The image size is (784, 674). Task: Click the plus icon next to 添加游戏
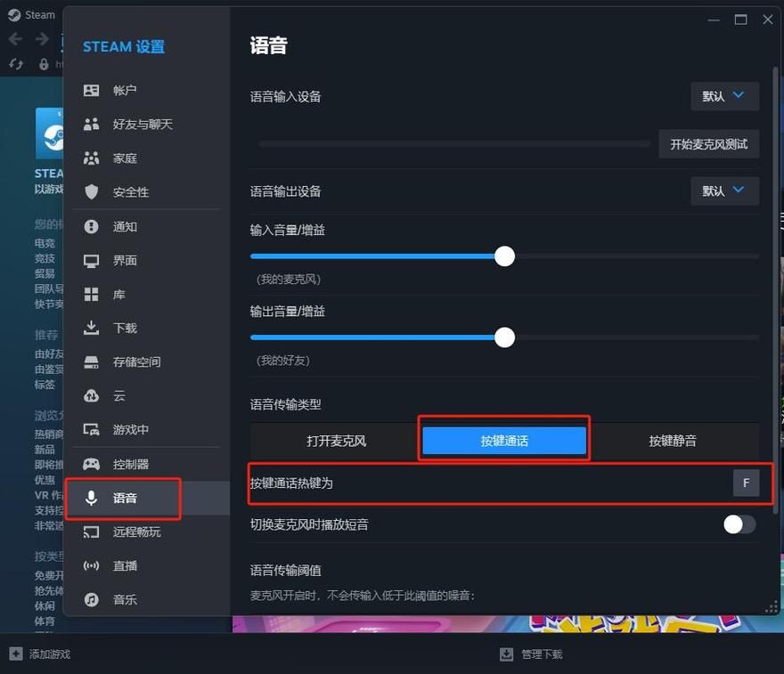click(16, 654)
